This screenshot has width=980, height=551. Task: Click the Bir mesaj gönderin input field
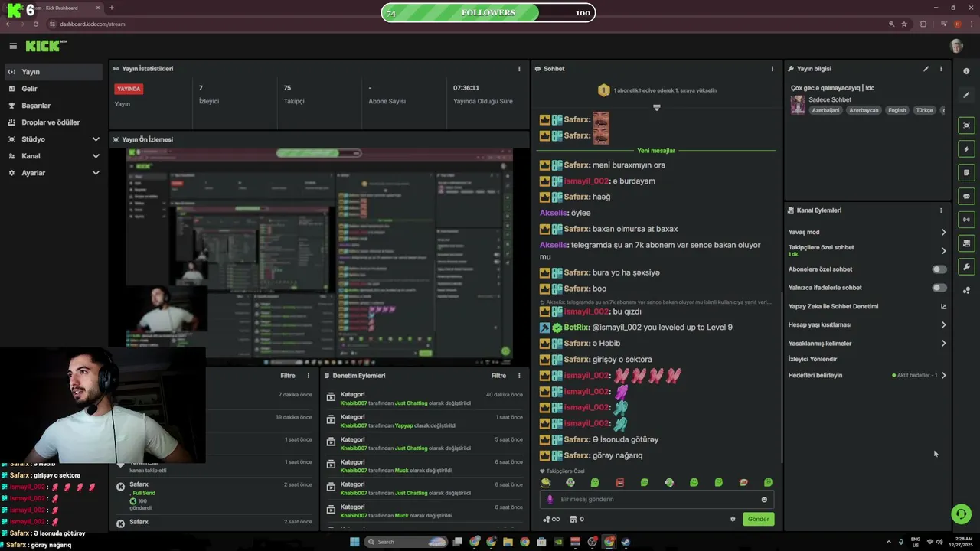[657, 500]
